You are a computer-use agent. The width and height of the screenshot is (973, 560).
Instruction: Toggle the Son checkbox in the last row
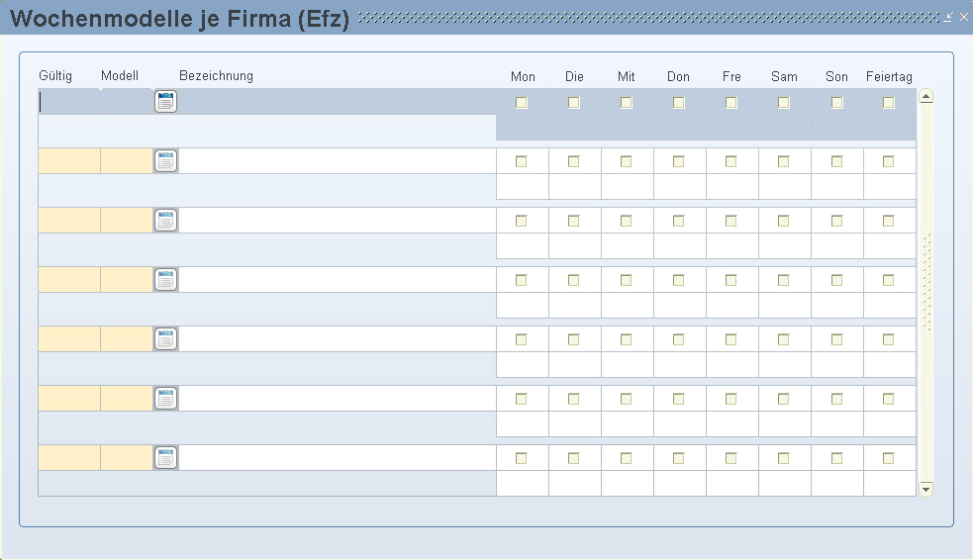836,458
